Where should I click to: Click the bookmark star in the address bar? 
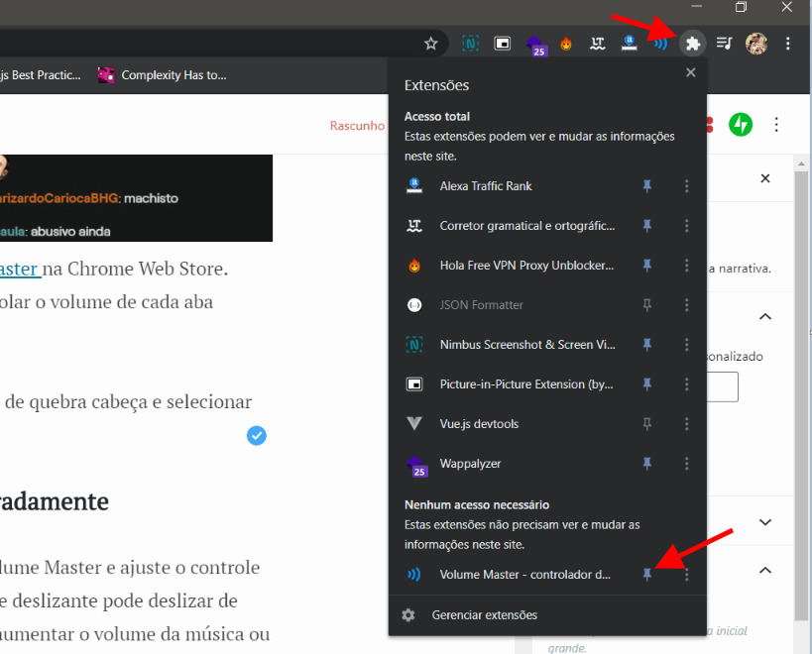click(429, 44)
